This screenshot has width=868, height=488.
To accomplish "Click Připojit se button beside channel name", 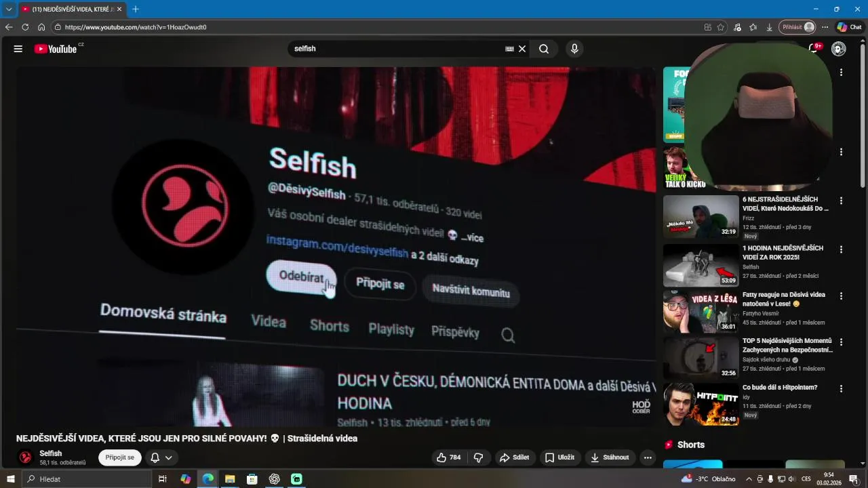I will point(120,457).
